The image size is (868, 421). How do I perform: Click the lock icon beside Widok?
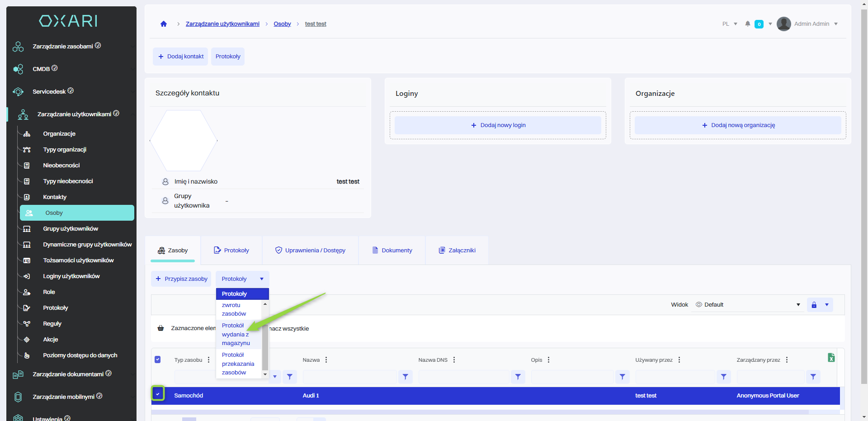point(814,305)
